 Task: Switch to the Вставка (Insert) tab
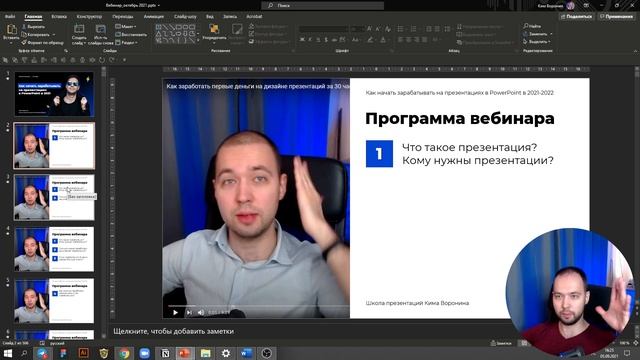coord(59,17)
